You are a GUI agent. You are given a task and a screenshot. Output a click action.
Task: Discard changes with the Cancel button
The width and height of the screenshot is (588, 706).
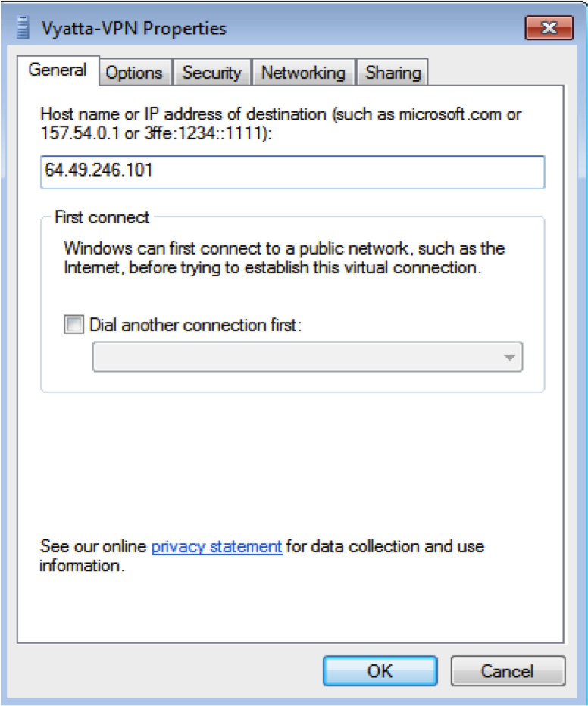pyautogui.click(x=508, y=671)
